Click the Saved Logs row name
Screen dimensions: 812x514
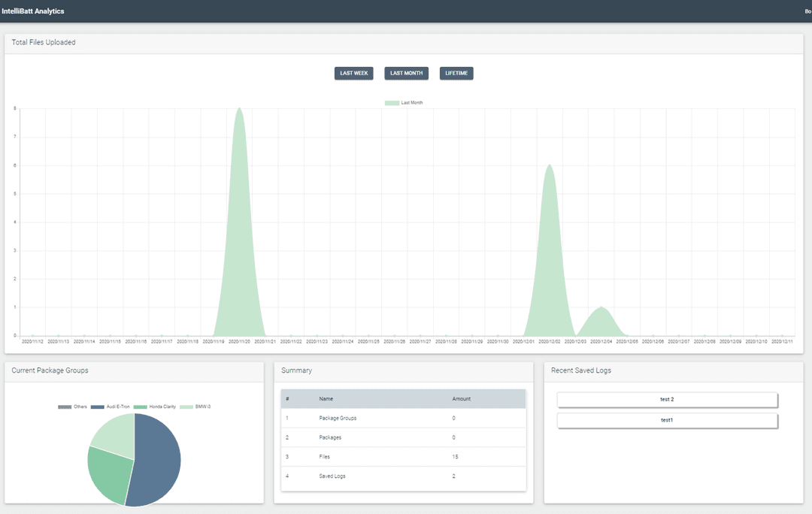click(x=332, y=476)
